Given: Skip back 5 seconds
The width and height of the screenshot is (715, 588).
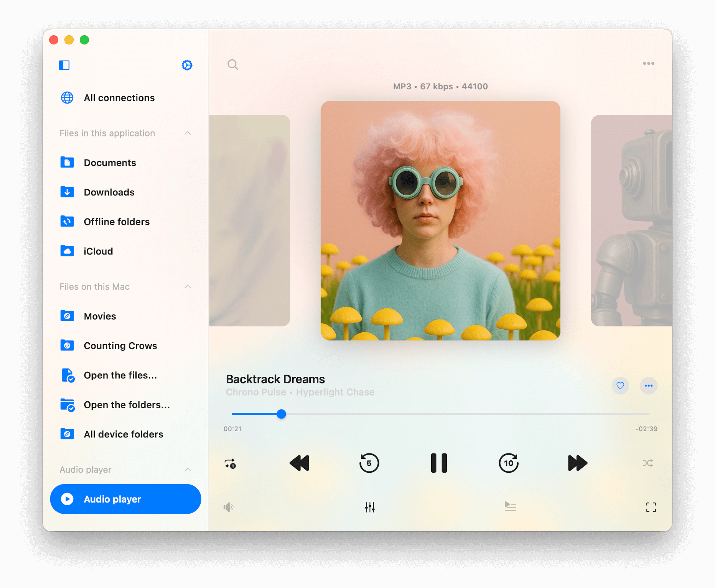Looking at the screenshot, I should (x=369, y=463).
